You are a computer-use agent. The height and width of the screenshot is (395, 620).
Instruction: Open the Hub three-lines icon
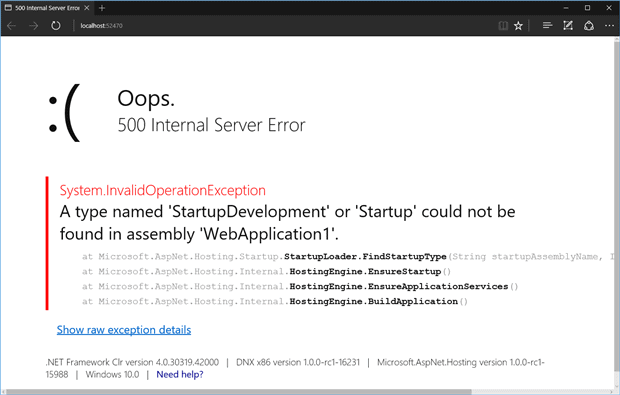pos(547,25)
